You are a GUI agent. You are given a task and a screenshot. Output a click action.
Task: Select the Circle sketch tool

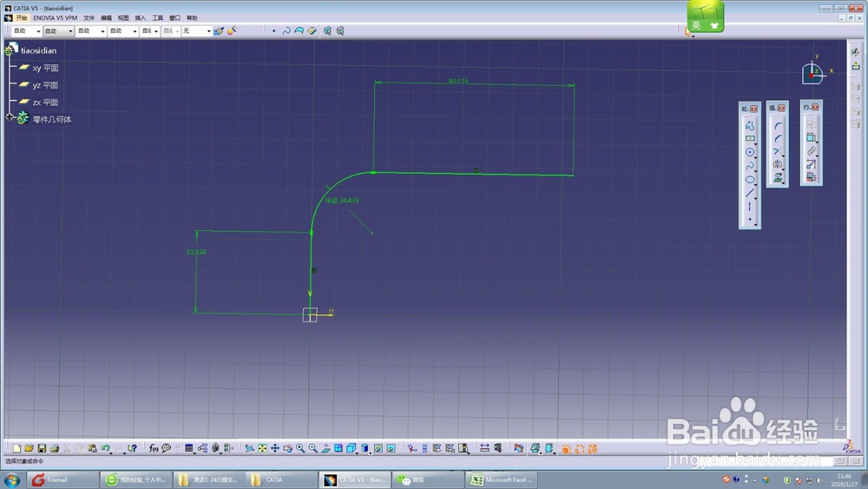pyautogui.click(x=750, y=152)
